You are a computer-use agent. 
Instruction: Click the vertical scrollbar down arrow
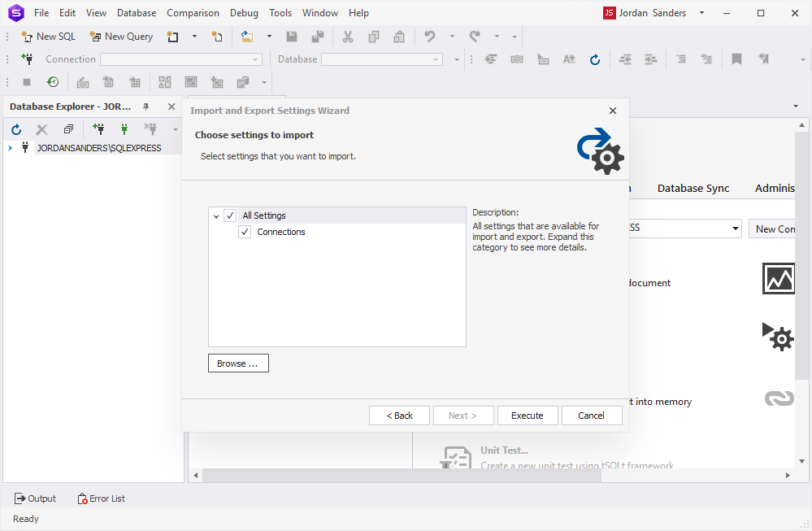click(x=801, y=461)
